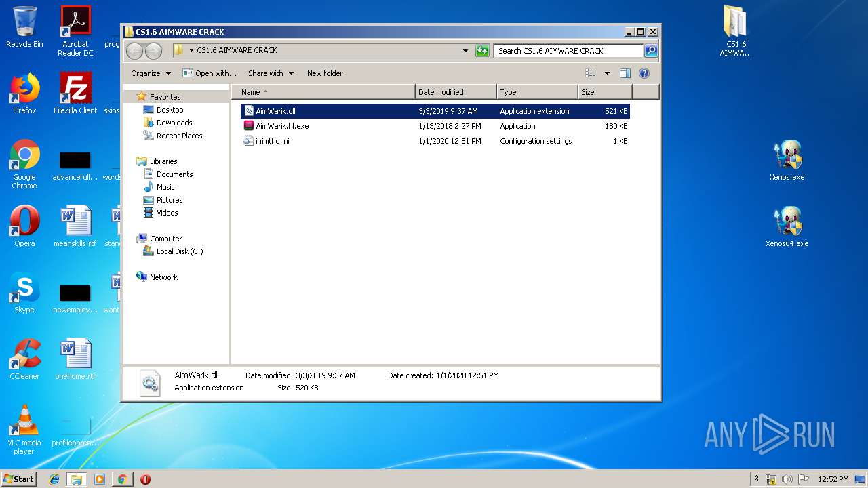
Task: Click the Start button
Action: click(x=18, y=479)
